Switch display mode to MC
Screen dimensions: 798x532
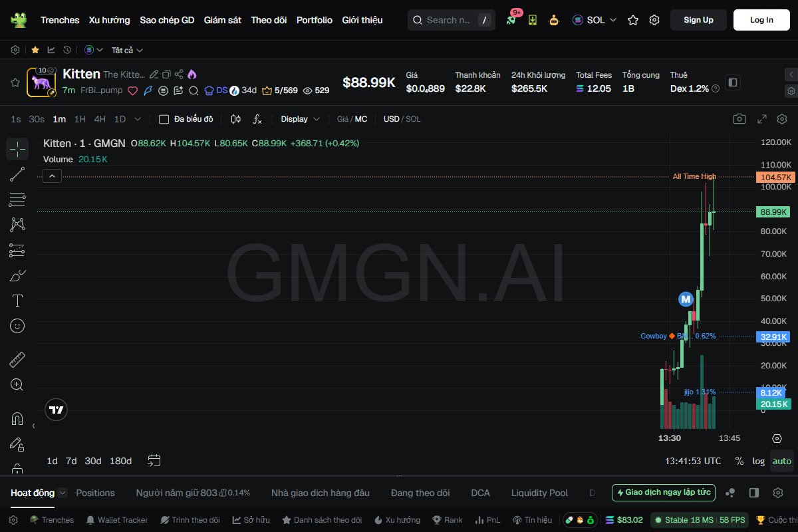tap(361, 119)
